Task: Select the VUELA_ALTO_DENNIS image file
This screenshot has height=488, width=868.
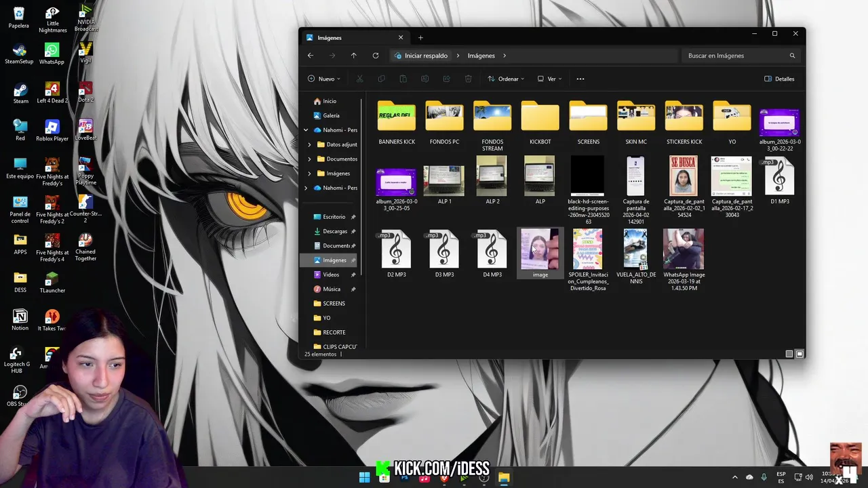Action: [635, 257]
